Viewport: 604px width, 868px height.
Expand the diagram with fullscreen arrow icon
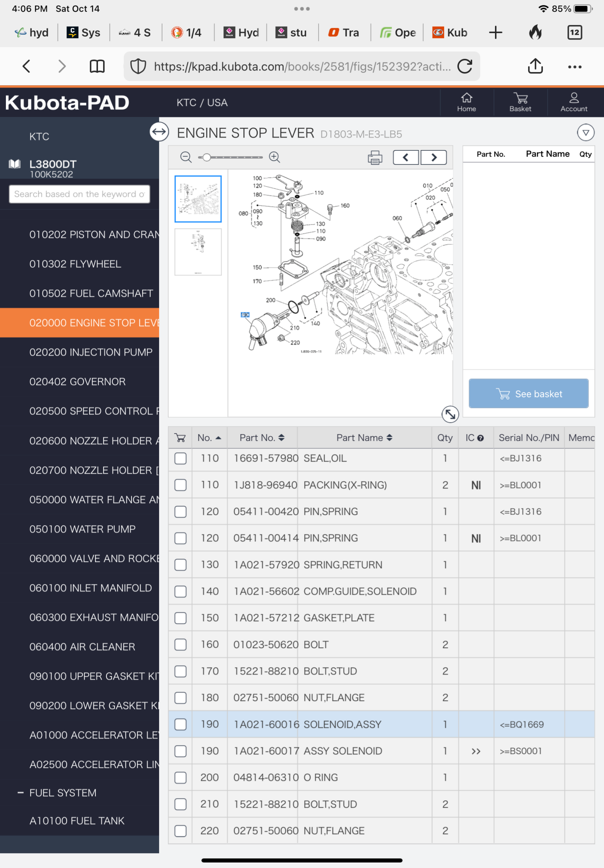450,414
